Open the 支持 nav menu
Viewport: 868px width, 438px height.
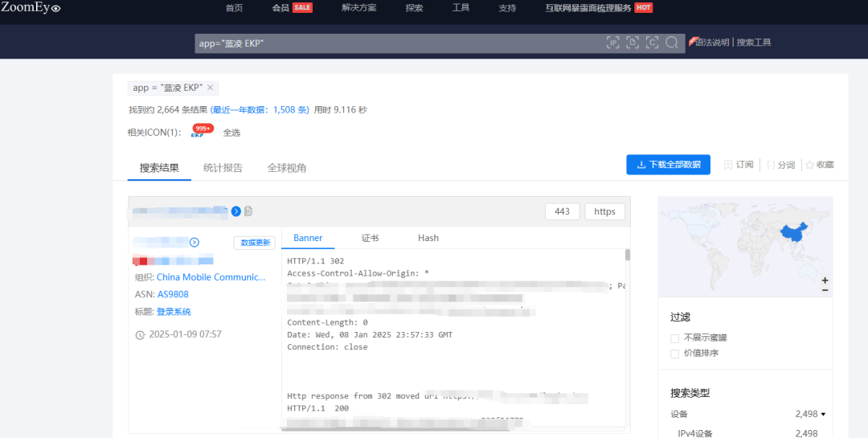pos(507,8)
